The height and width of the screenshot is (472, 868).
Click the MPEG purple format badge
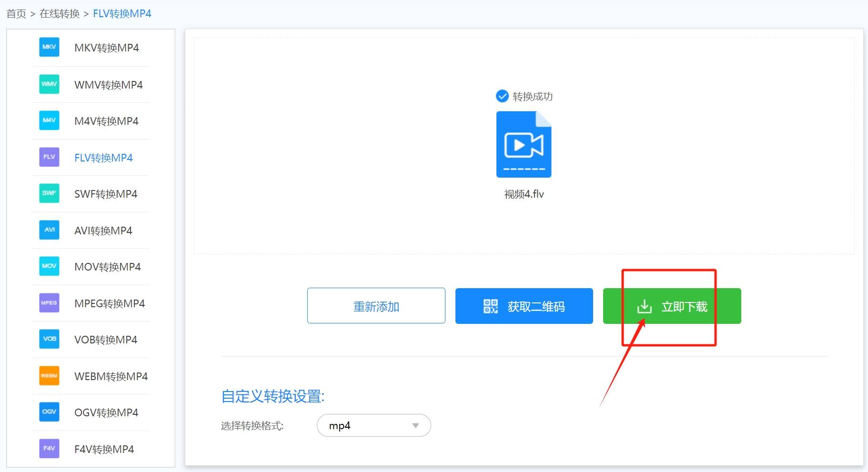click(x=49, y=302)
